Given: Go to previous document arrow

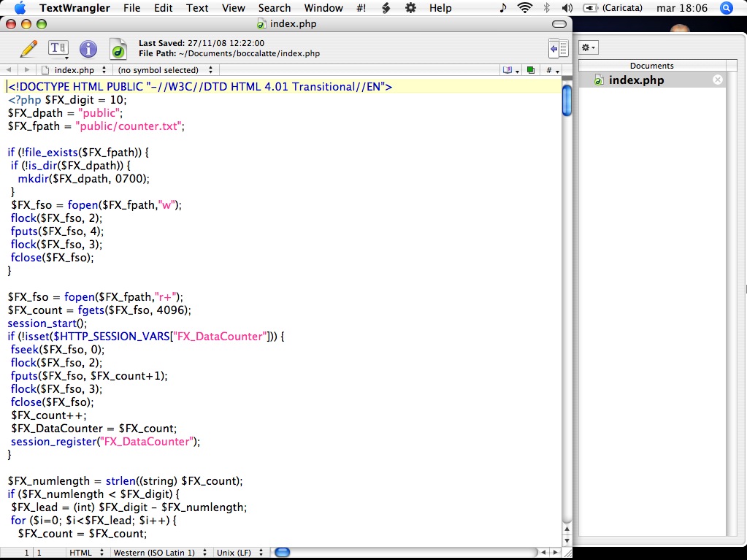Looking at the screenshot, I should point(9,70).
